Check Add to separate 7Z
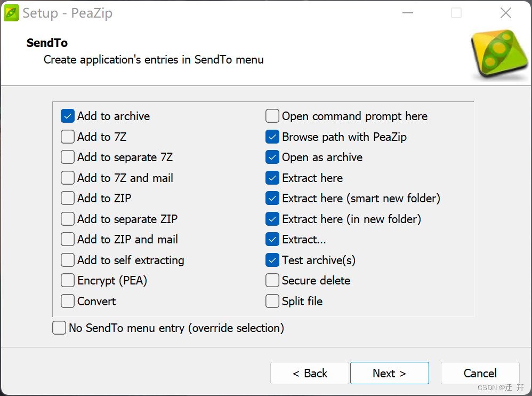Screen dimensions: 532x396 click(x=67, y=157)
